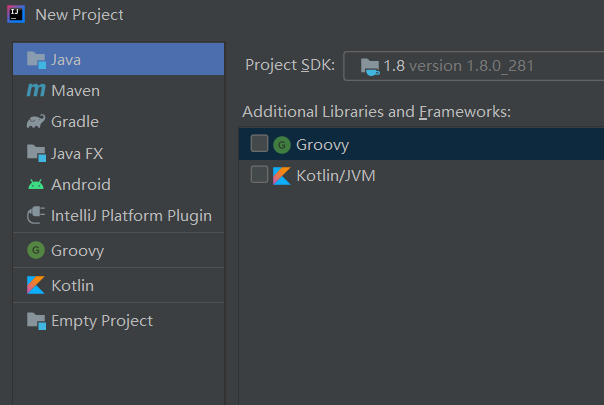This screenshot has height=405, width=604.
Task: Select Gradle project type
Action: (x=119, y=122)
